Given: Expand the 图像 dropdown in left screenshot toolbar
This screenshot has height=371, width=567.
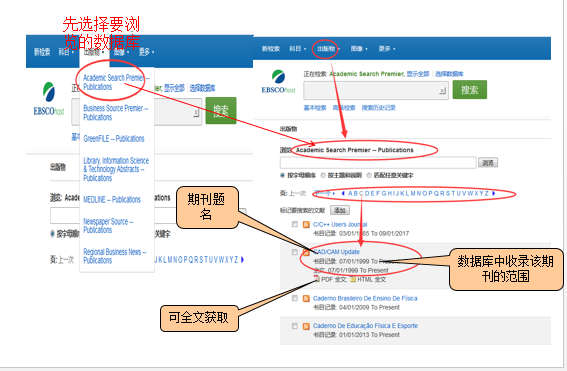Looking at the screenshot, I should (122, 52).
